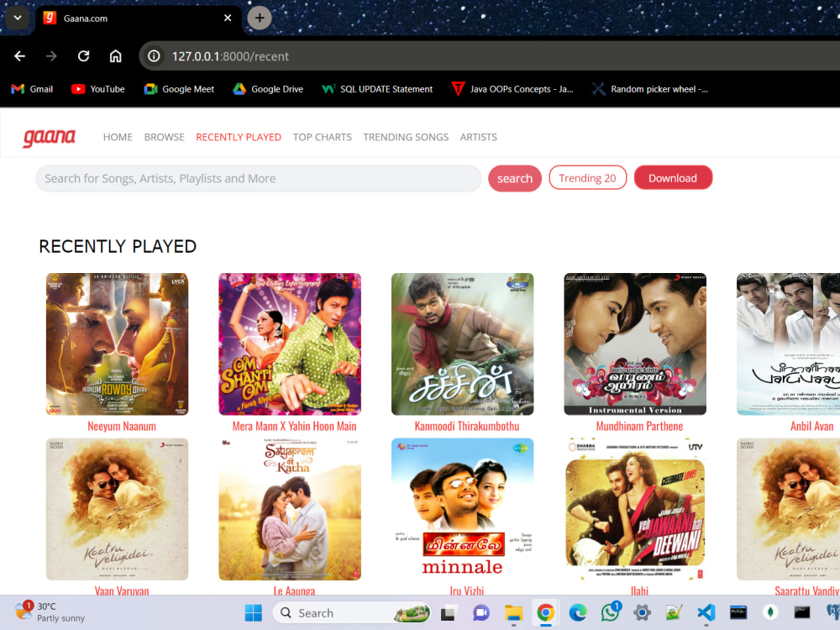Open the BROWSE menu item

tap(165, 137)
